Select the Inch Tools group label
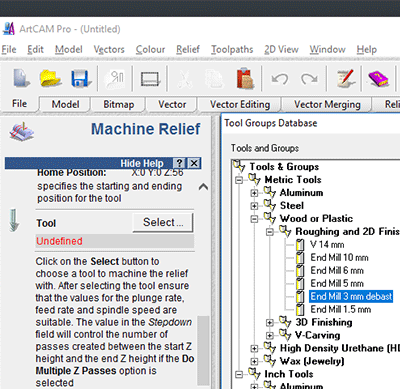The height and width of the screenshot is (389, 400). click(289, 374)
